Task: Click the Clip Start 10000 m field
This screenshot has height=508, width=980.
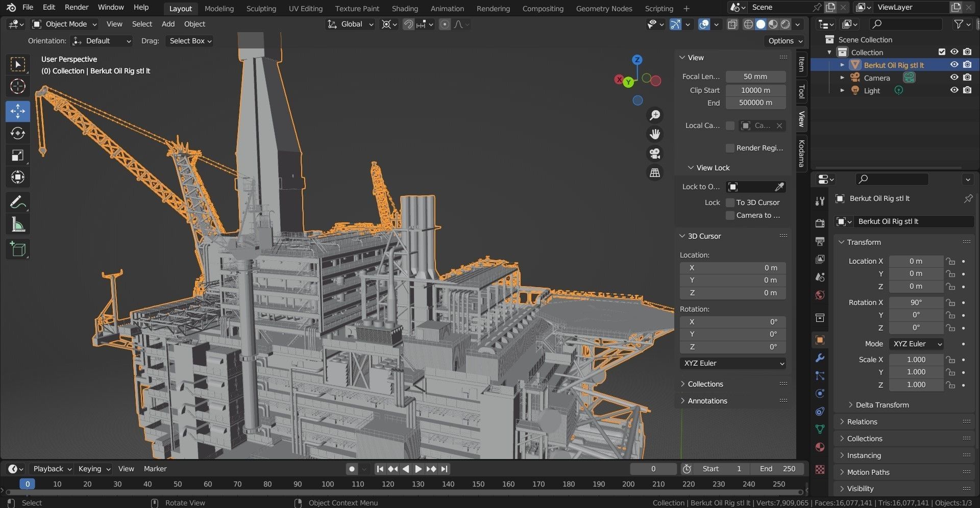Action: click(x=755, y=90)
